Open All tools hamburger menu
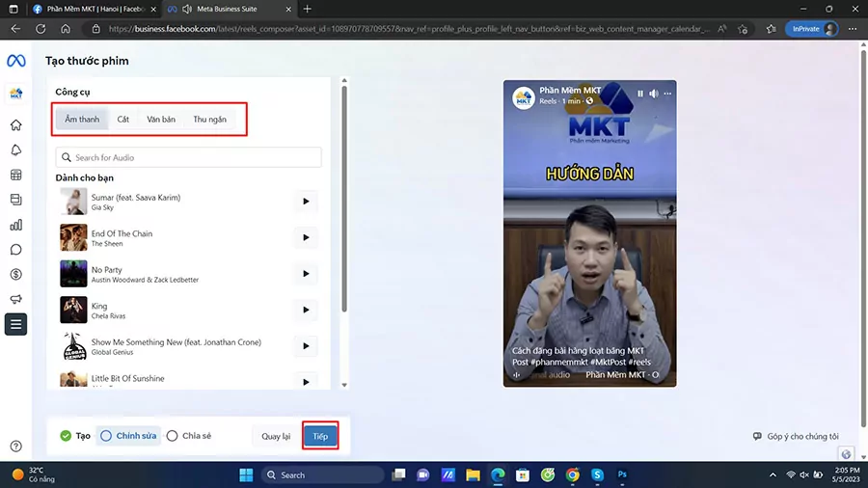 pyautogui.click(x=16, y=324)
